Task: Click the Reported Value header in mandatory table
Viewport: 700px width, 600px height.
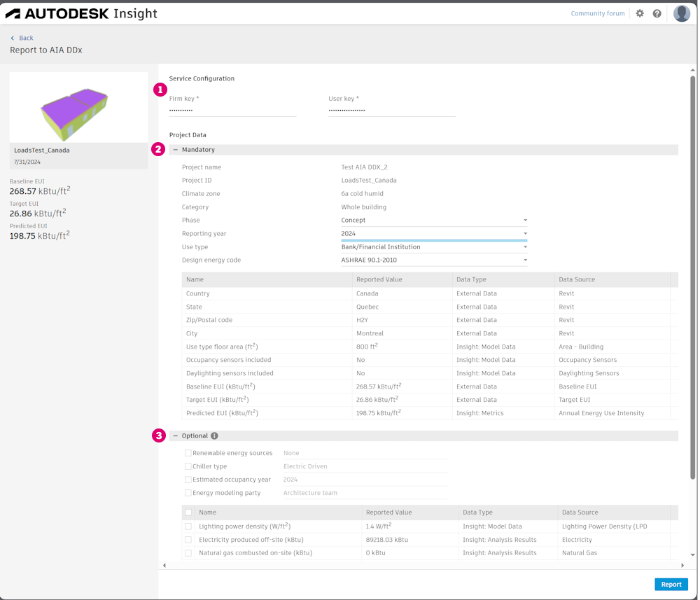Action: 402,279
